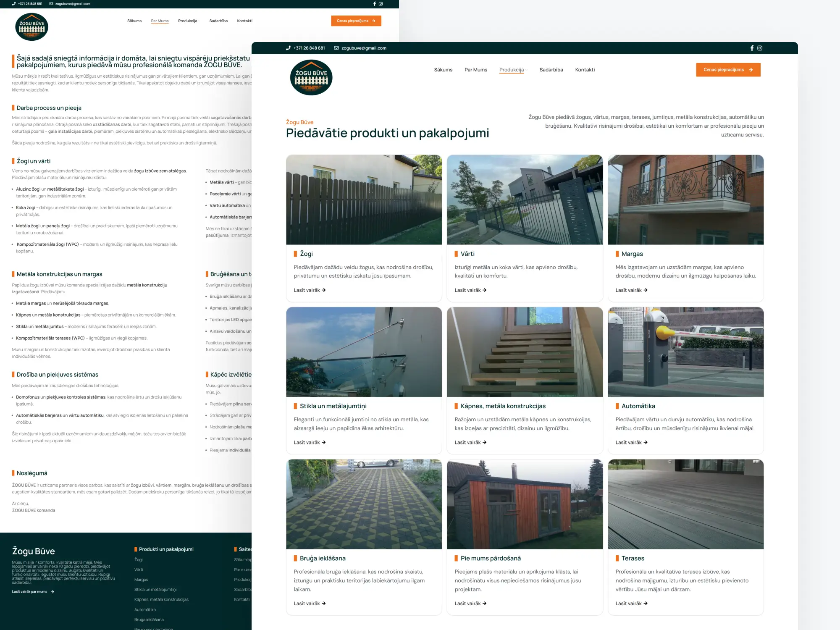Click the Cenas pieprasījums button
The image size is (840, 630).
(728, 70)
